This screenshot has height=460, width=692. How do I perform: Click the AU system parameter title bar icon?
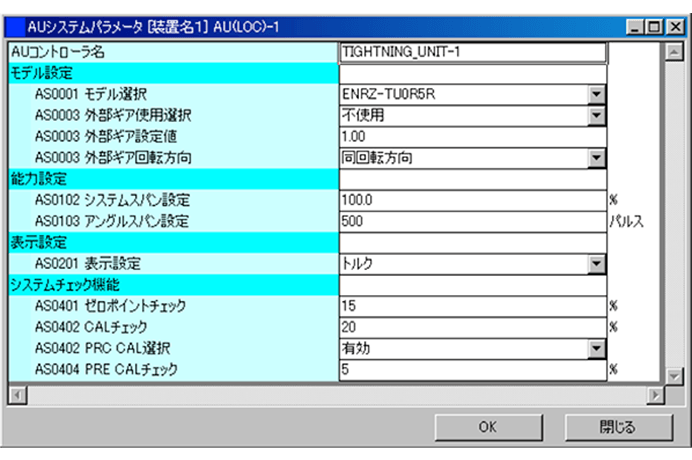[17, 27]
